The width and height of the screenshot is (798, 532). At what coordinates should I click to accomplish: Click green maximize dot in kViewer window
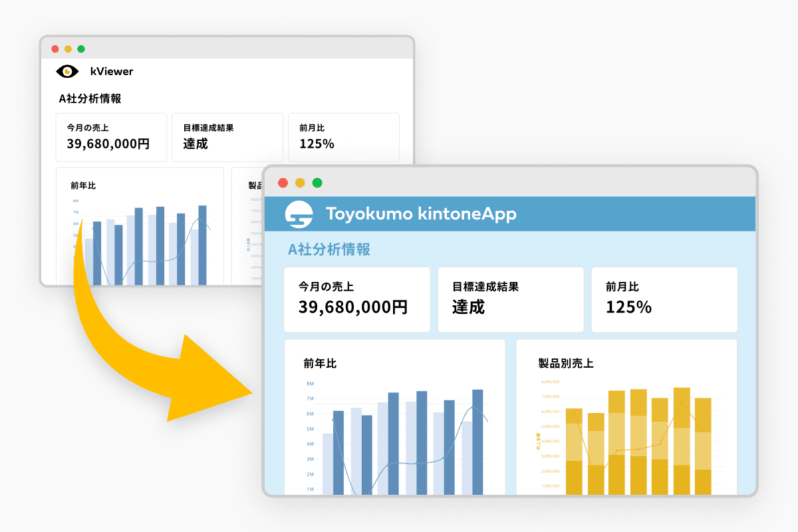point(81,49)
